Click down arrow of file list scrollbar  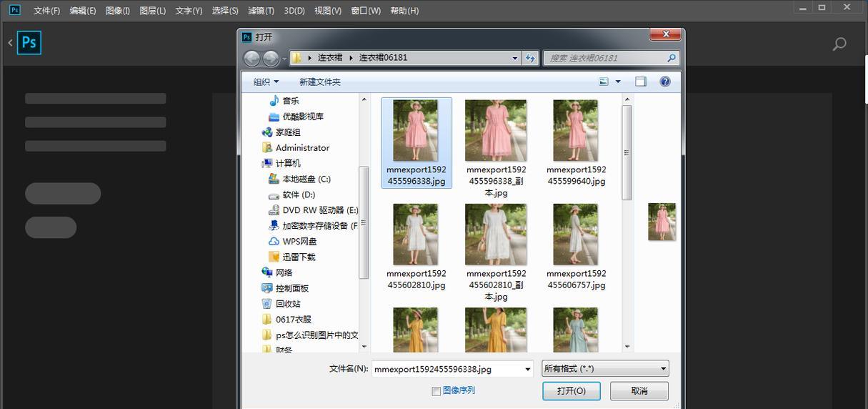[627, 347]
